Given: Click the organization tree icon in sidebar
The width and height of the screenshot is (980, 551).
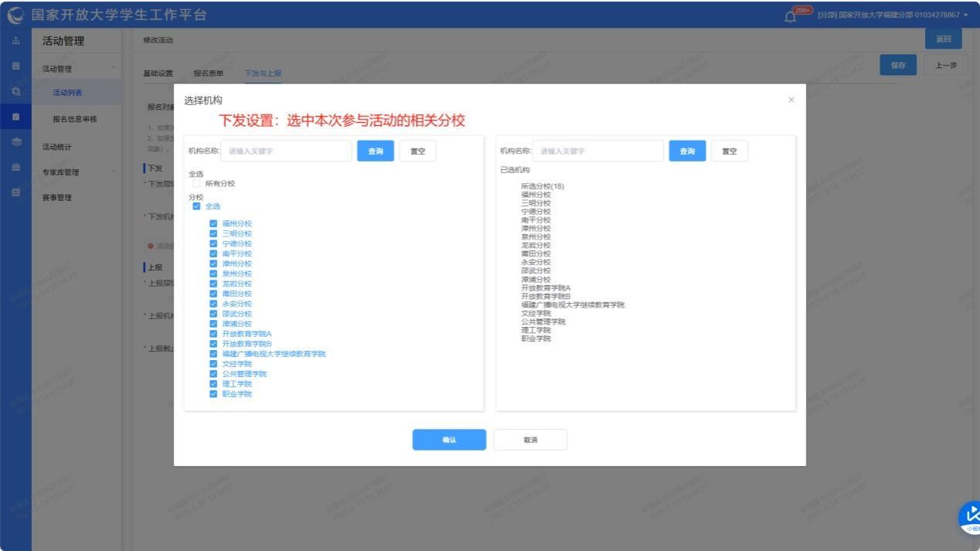Looking at the screenshot, I should 15,42.
